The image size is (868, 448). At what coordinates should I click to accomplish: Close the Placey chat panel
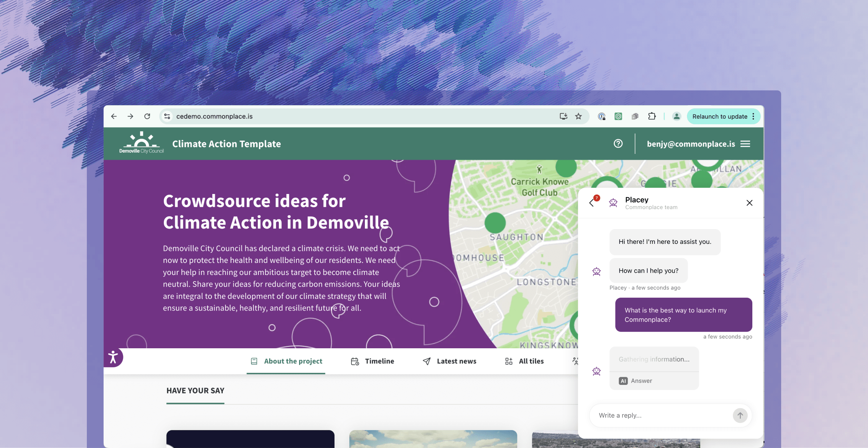749,203
